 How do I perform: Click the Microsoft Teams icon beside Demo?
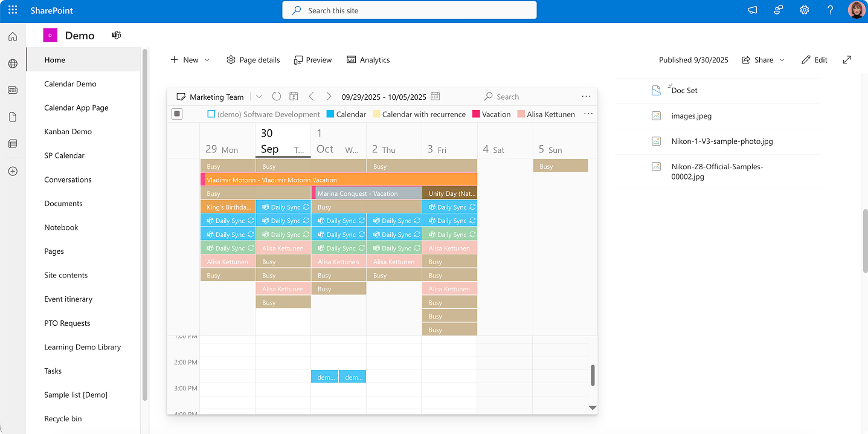(x=117, y=36)
